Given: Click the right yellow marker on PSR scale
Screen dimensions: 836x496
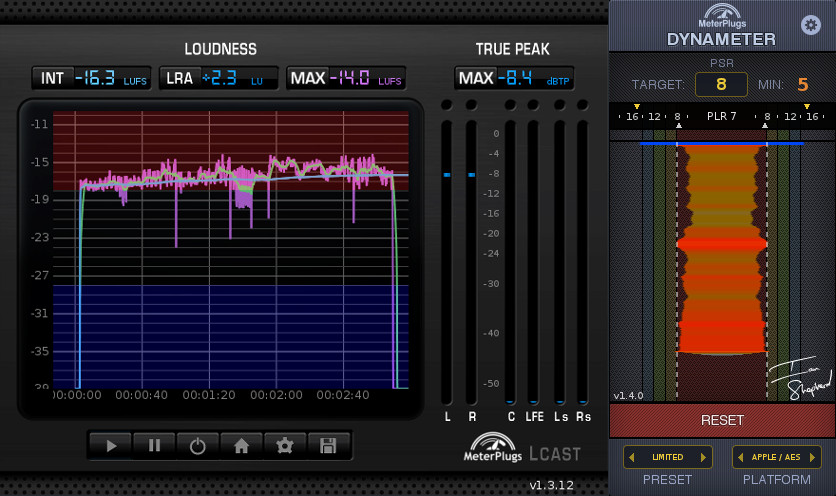Looking at the screenshot, I should (807, 107).
